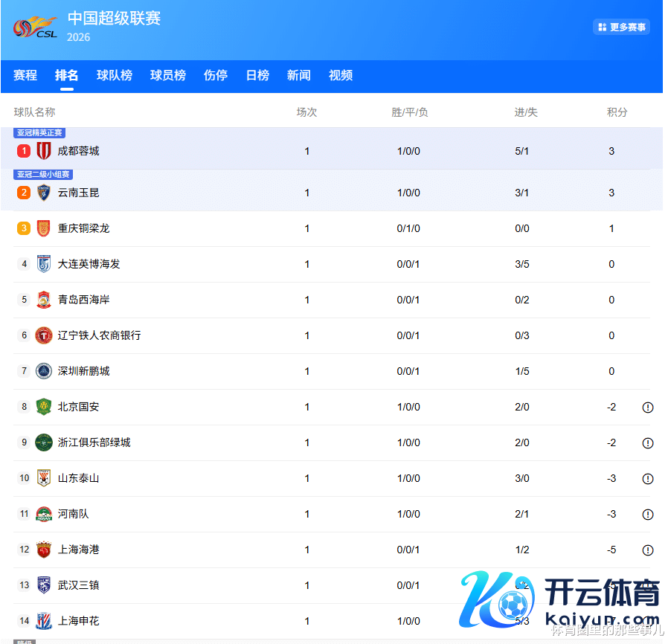Click Beijing Guoan (北京国安) green crest
Screen dimensions: 671x644
[44, 407]
